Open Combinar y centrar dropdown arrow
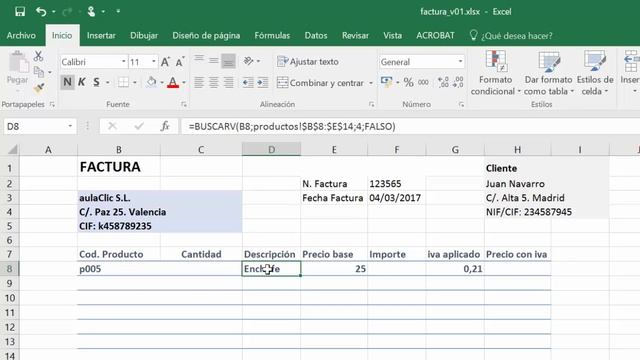Viewport: 640px width, 360px height. [x=371, y=83]
